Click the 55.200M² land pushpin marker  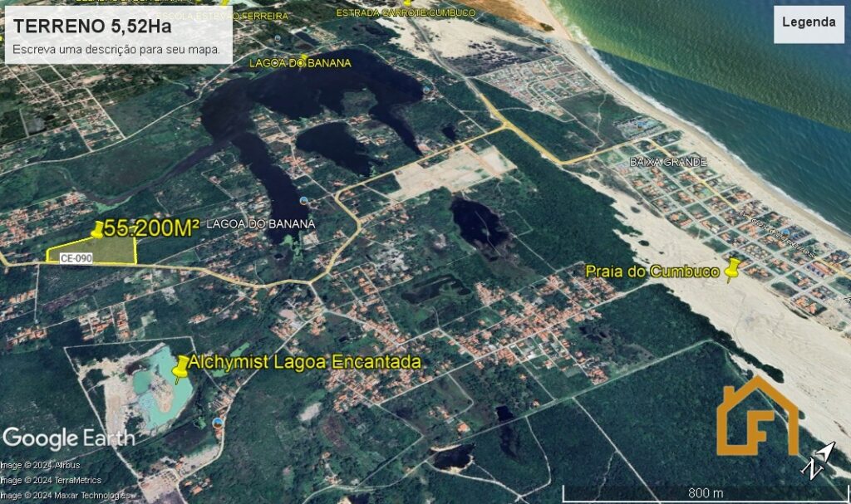coord(99,230)
